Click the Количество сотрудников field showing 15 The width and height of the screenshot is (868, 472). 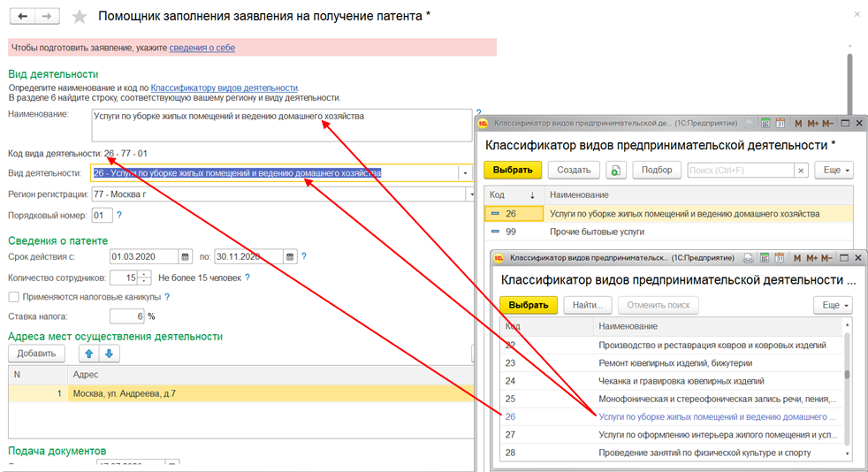[124, 278]
